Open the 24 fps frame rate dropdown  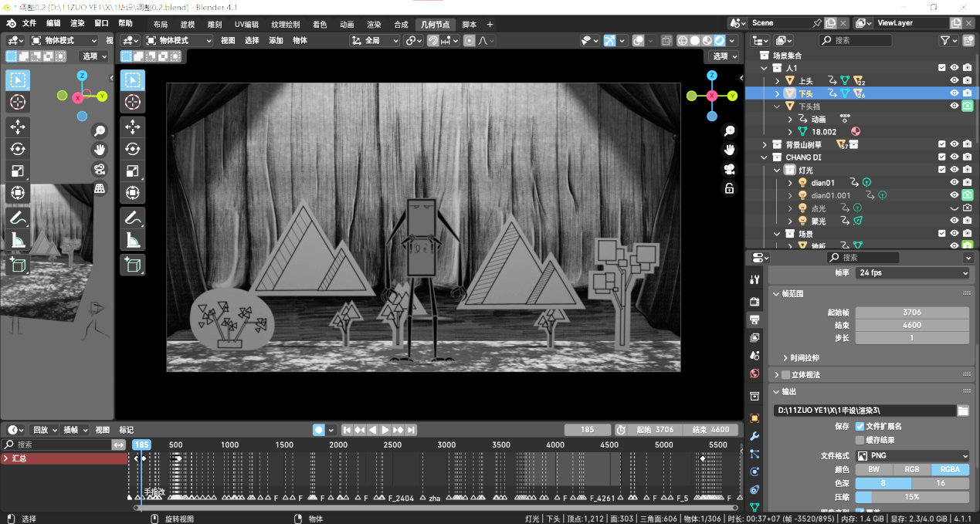(x=912, y=273)
